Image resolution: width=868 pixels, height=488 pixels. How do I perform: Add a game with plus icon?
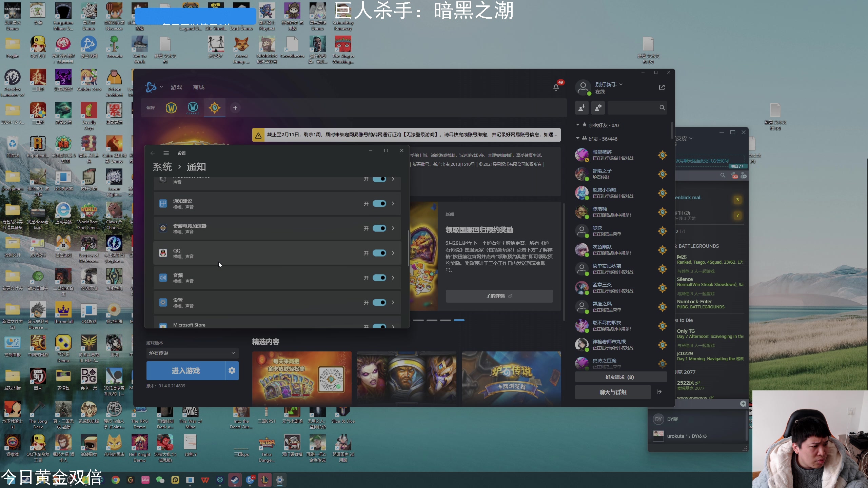click(x=235, y=108)
